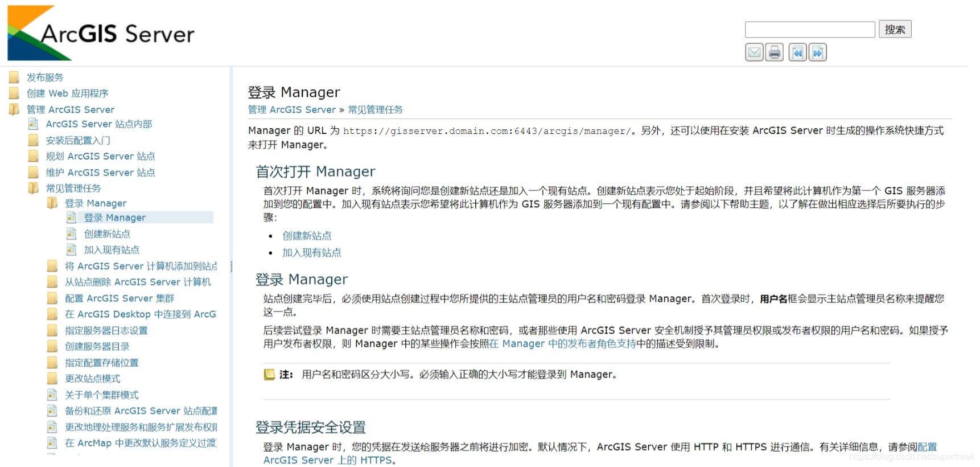Open link 在 Manager 中的发布者角色支持
The width and height of the screenshot is (980, 467).
tap(563, 344)
